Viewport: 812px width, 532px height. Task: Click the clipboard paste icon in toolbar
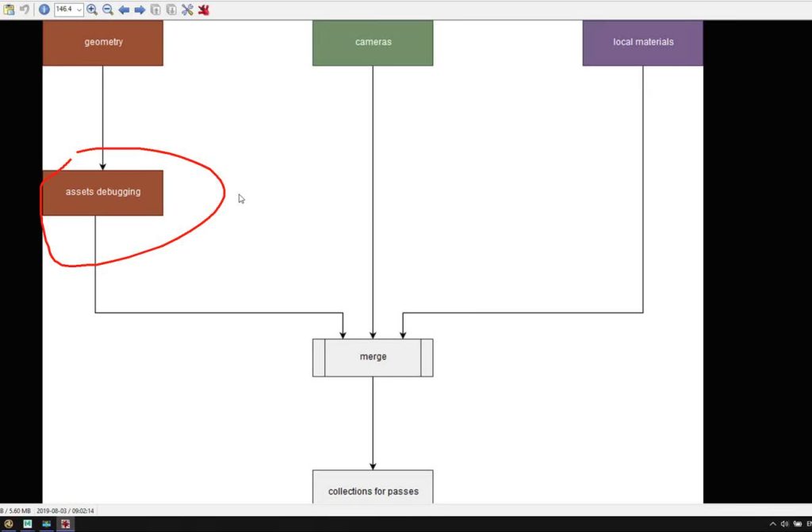(9, 10)
